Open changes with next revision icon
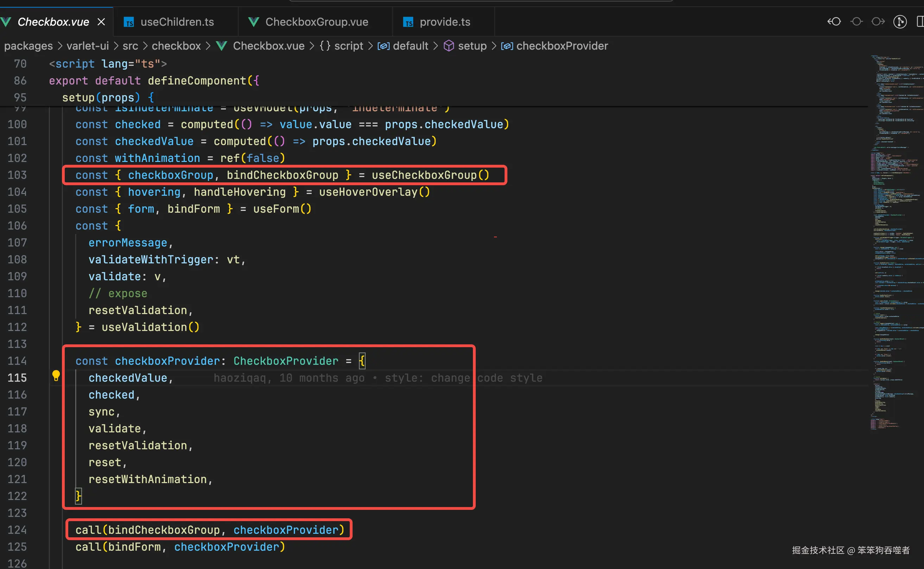The height and width of the screenshot is (569, 924). pyautogui.click(x=878, y=22)
